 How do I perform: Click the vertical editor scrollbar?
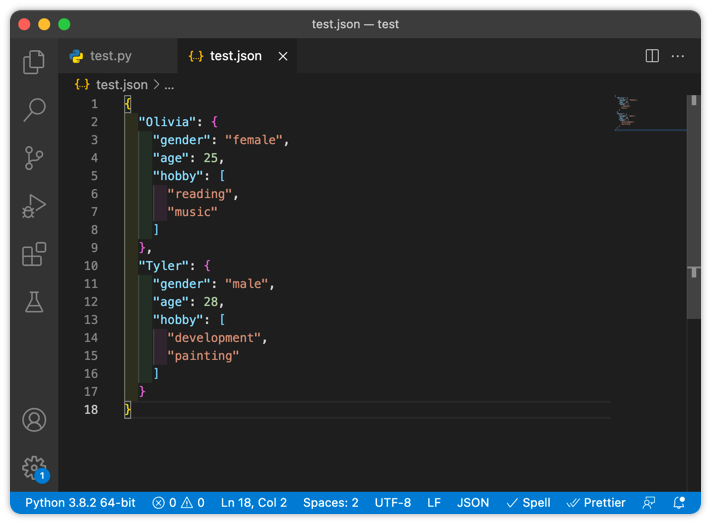694,207
